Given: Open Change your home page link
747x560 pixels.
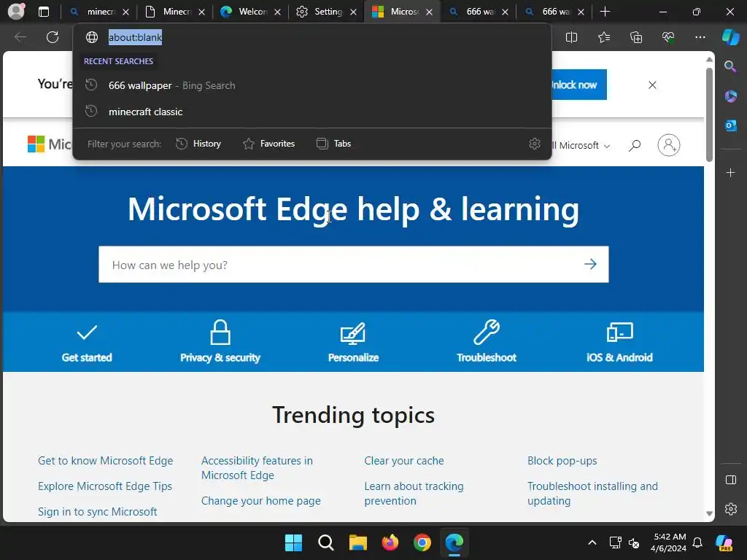Looking at the screenshot, I should (260, 500).
